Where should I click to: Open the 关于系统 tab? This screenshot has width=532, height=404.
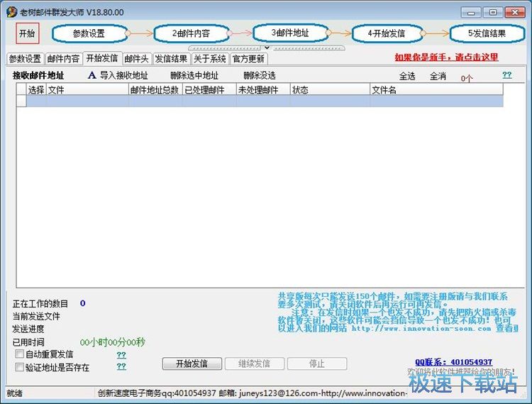point(210,59)
